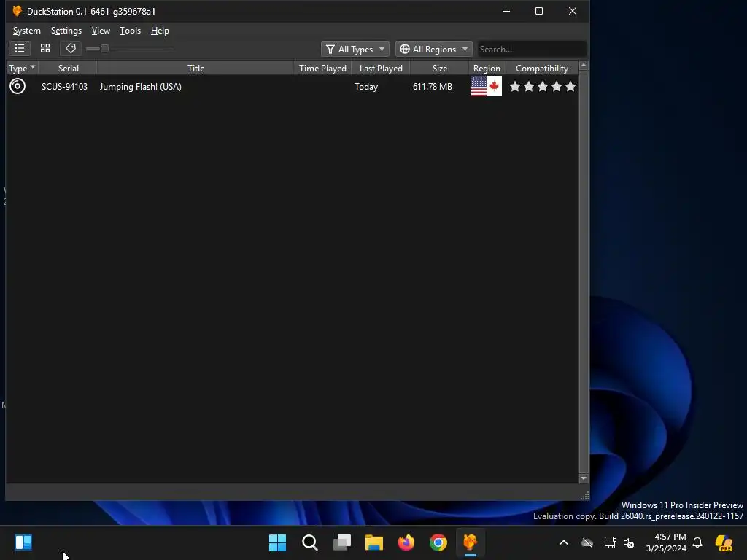Click the scrollbar up arrow
747x560 pixels.
[583, 66]
